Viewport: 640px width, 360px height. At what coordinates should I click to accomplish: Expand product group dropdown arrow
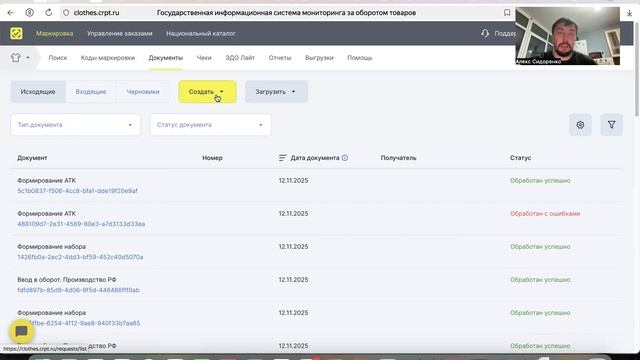click(x=28, y=58)
